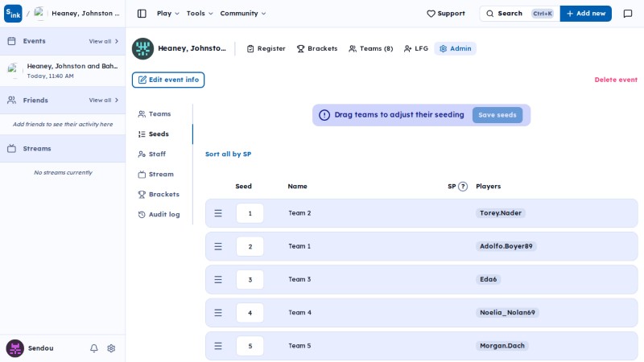This screenshot has height=362, width=644.
Task: View all friends chevron link
Action: 104,100
